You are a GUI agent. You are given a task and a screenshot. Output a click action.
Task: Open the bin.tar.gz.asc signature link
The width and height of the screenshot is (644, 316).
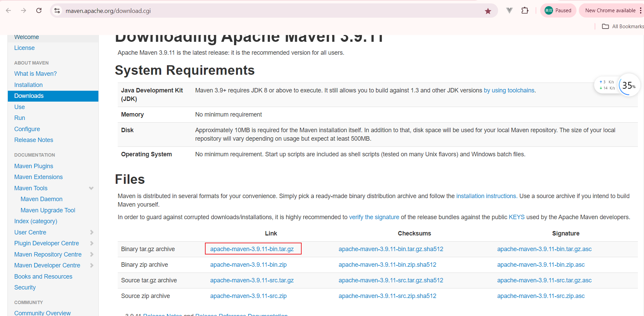[x=544, y=249]
